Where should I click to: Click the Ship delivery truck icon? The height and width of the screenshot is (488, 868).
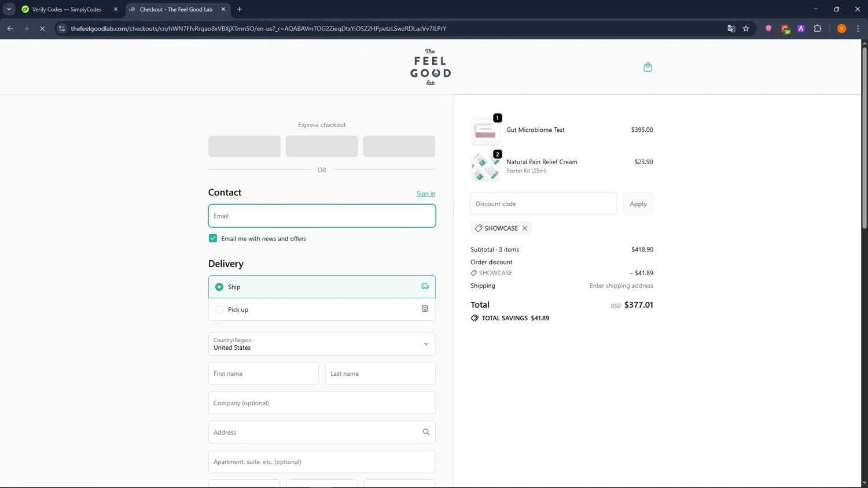tap(425, 286)
